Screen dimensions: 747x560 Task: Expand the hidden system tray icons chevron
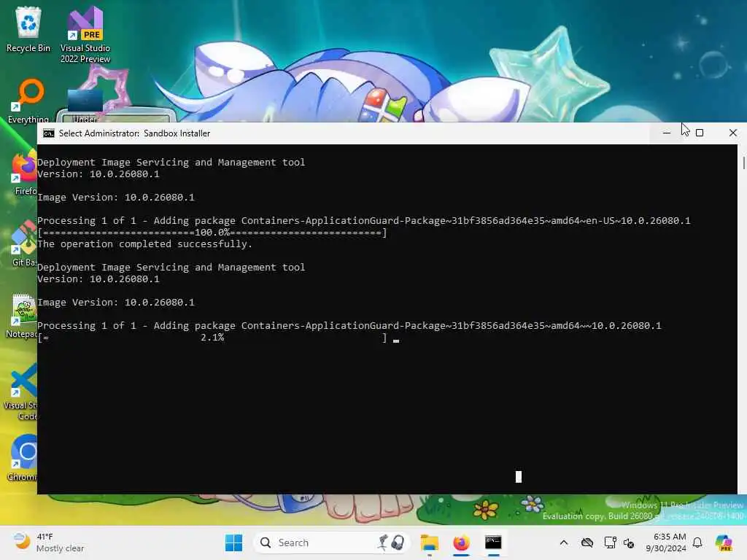(x=564, y=542)
